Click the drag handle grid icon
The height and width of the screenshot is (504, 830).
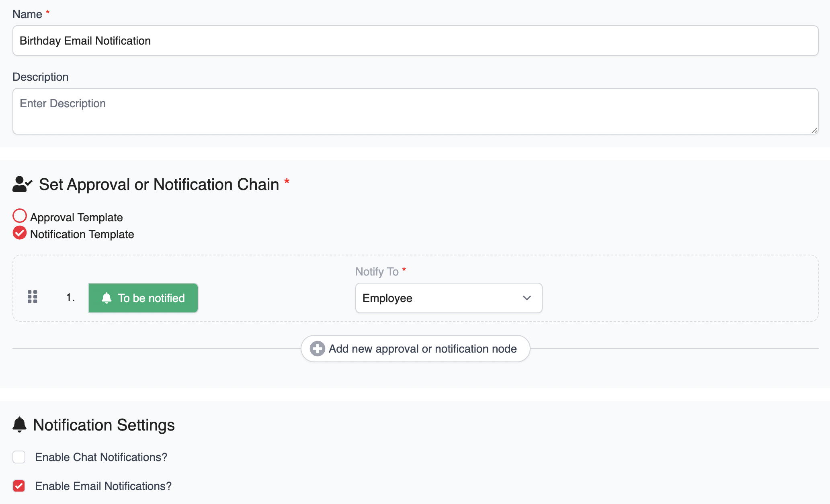pos(32,297)
